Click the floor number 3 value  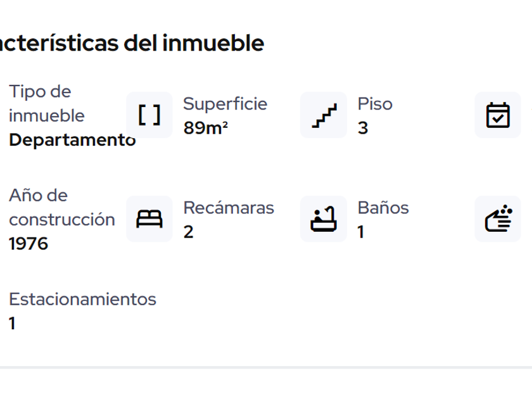pos(363,128)
